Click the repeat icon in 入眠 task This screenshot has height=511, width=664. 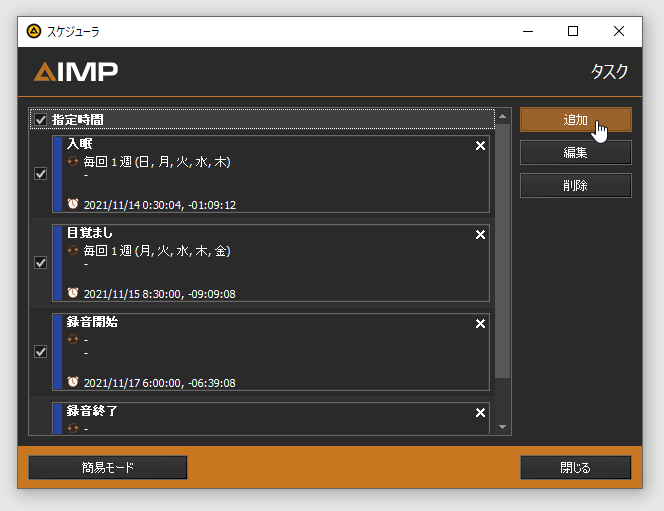[73, 161]
